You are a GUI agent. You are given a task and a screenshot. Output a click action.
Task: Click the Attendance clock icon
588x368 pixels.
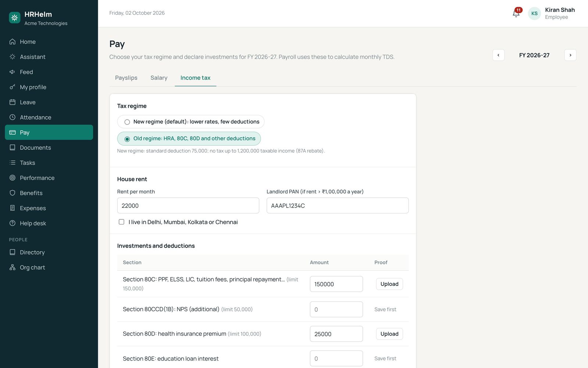[x=12, y=117]
